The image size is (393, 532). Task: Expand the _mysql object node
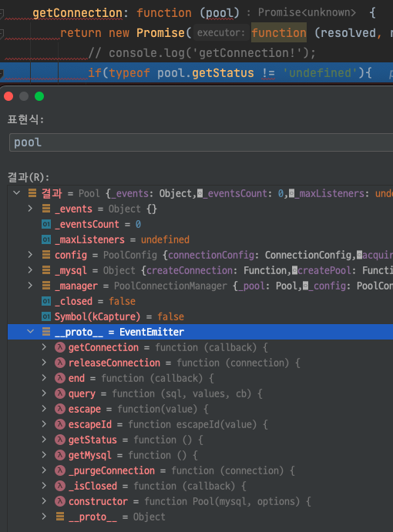[x=30, y=270]
